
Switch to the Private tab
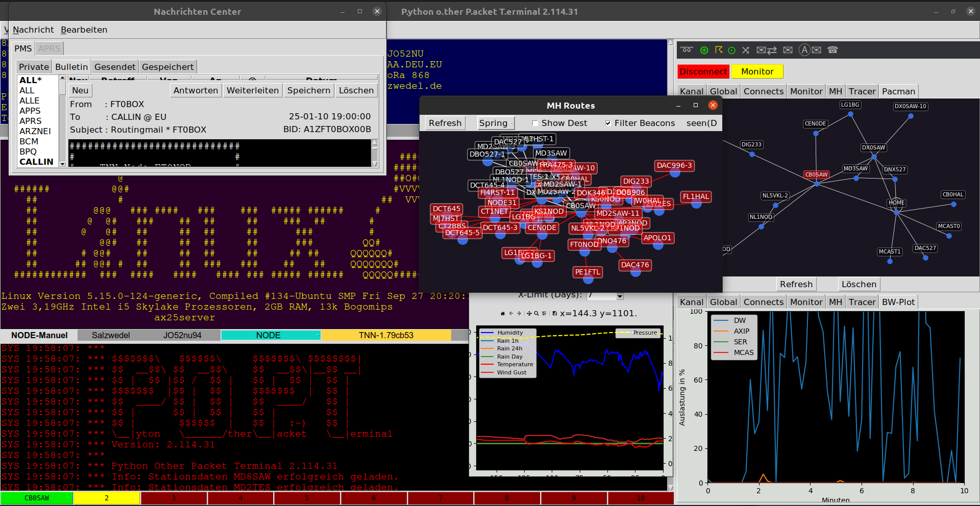(34, 67)
